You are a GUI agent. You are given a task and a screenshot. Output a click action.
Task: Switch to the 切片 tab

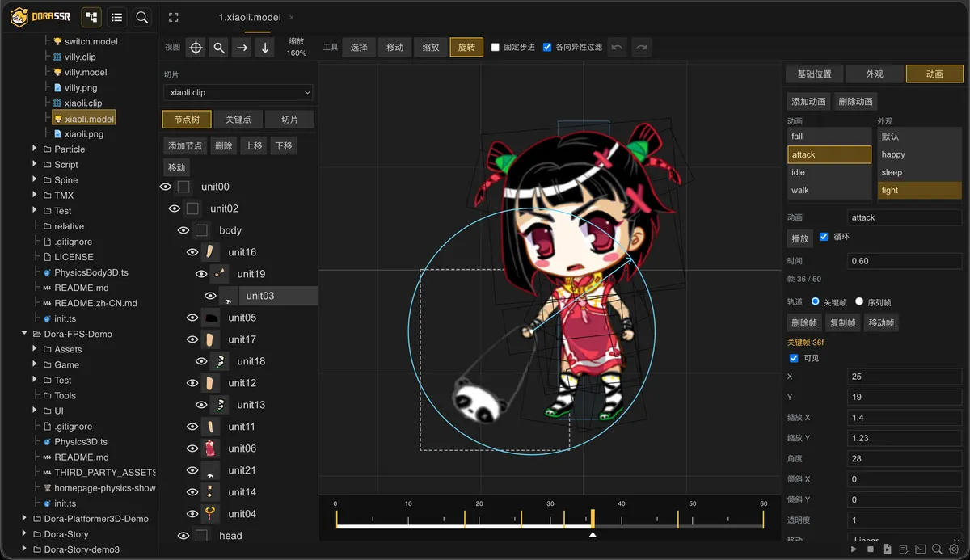tap(289, 120)
